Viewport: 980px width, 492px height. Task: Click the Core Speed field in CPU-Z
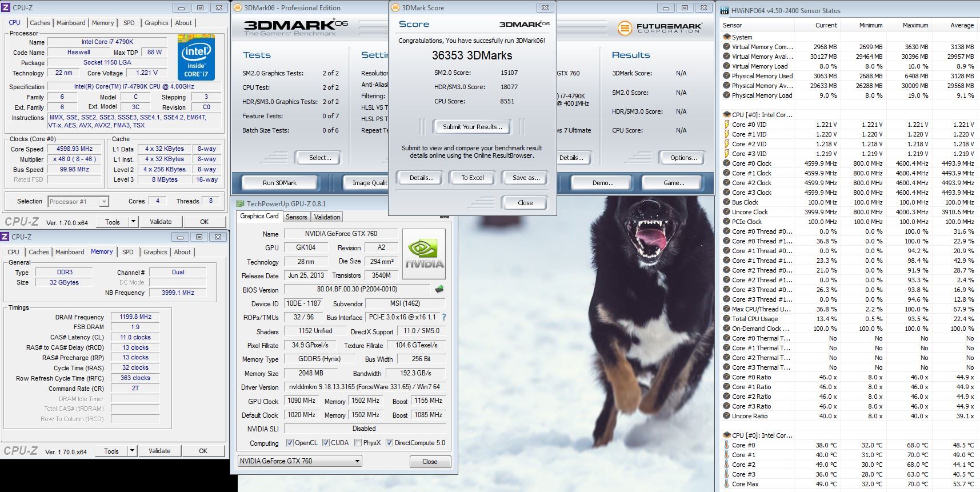[75, 149]
